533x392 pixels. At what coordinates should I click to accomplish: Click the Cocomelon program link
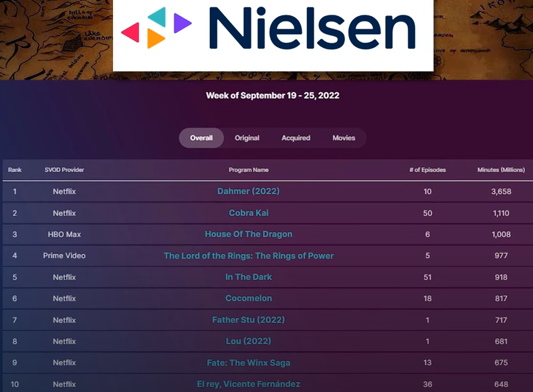coord(248,298)
